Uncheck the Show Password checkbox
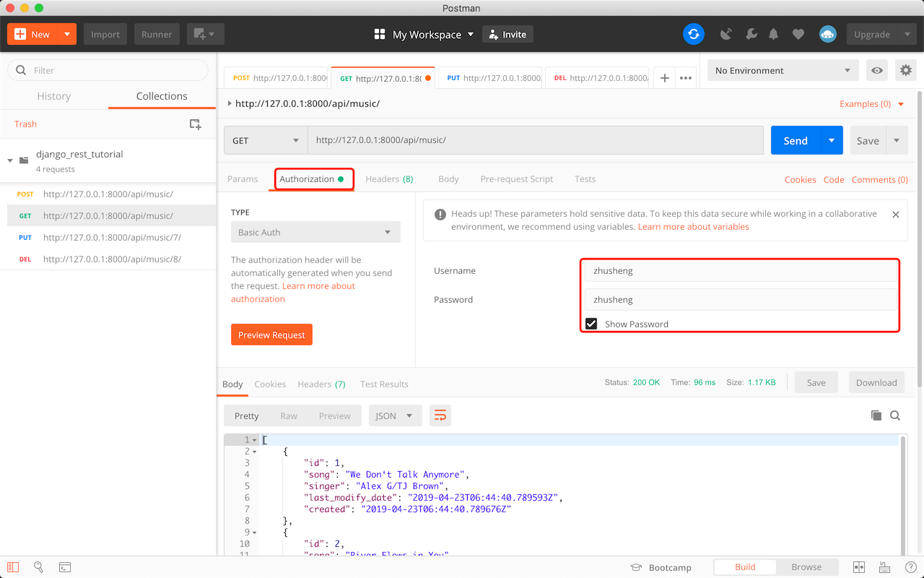 [x=591, y=324]
